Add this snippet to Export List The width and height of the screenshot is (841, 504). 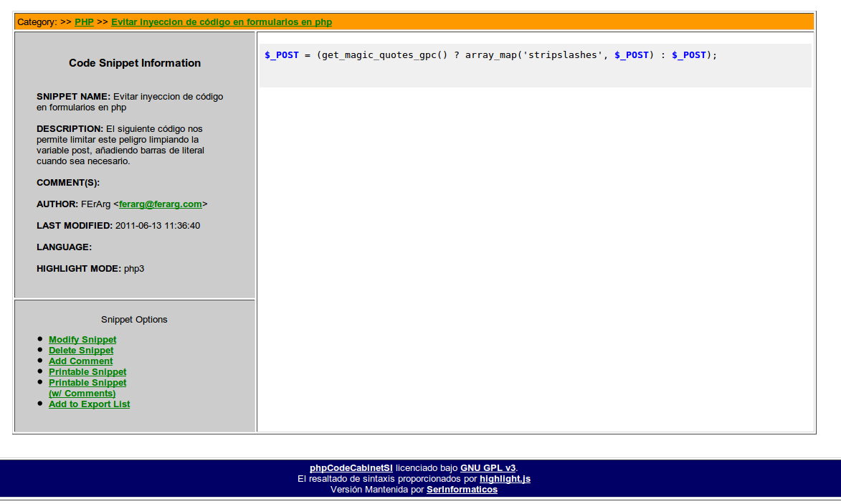pyautogui.click(x=89, y=404)
